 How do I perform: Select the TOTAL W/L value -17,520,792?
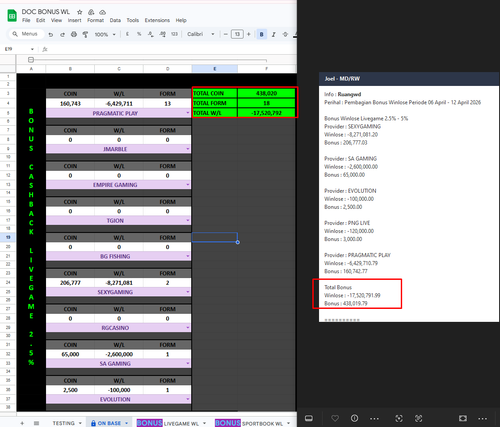pos(266,113)
